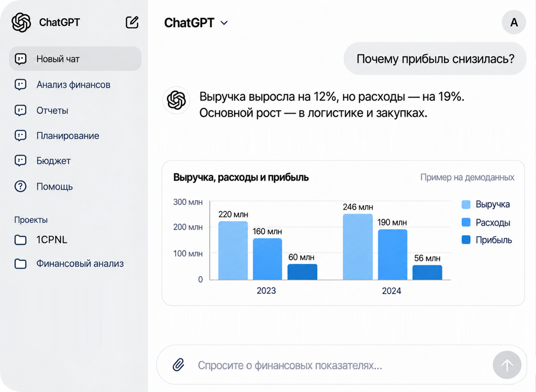
Task: Open the Новый чат item
Action: 75,59
